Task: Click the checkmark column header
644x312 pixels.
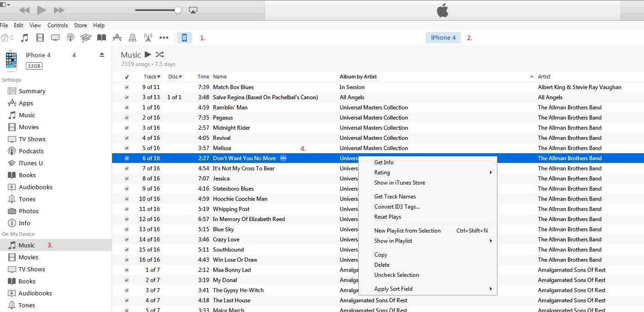Action: [x=127, y=77]
